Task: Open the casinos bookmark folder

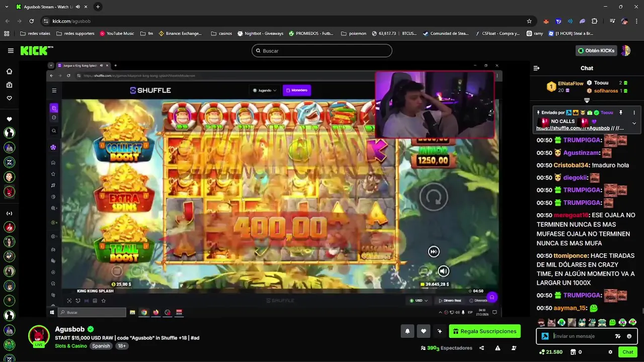Action: (x=221, y=34)
